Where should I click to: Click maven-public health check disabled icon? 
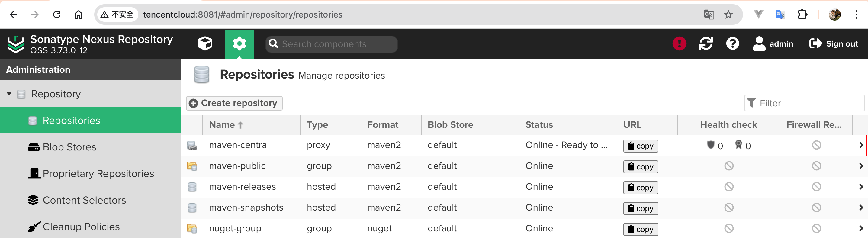[729, 166]
